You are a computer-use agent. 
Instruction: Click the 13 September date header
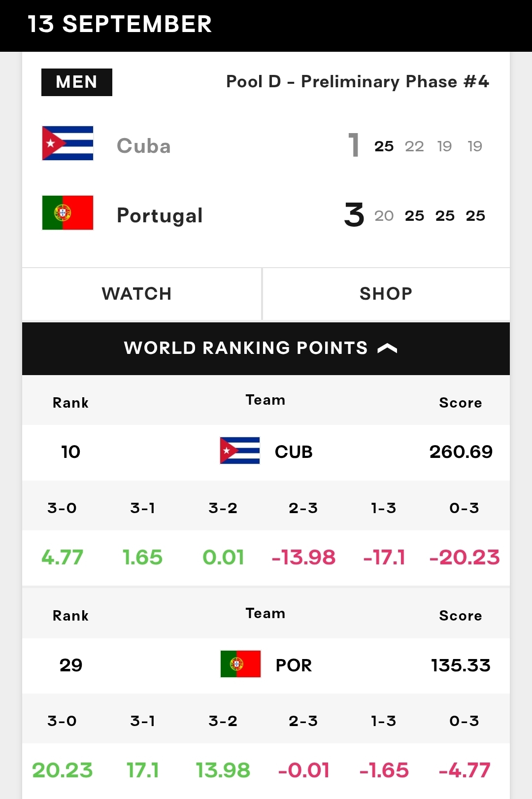pos(120,24)
